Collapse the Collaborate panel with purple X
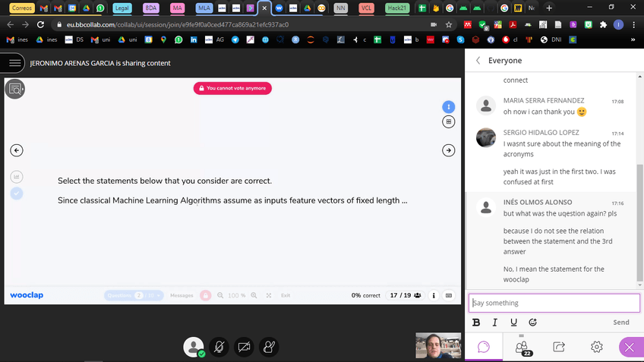This screenshot has height=362, width=644. tap(629, 347)
